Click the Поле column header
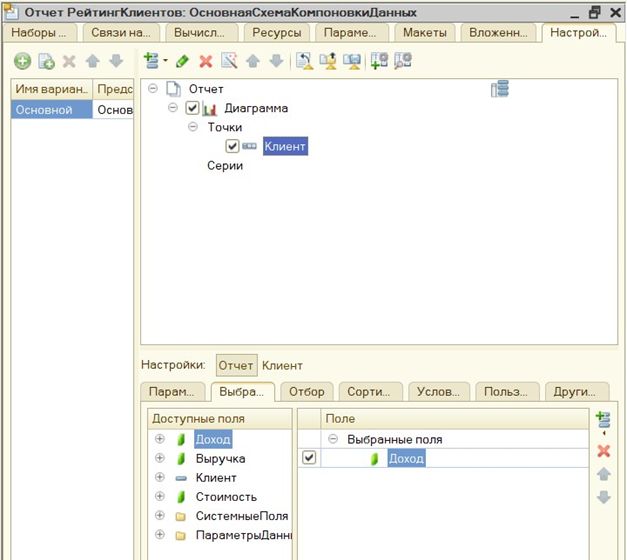This screenshot has height=560, width=627. (x=455, y=419)
